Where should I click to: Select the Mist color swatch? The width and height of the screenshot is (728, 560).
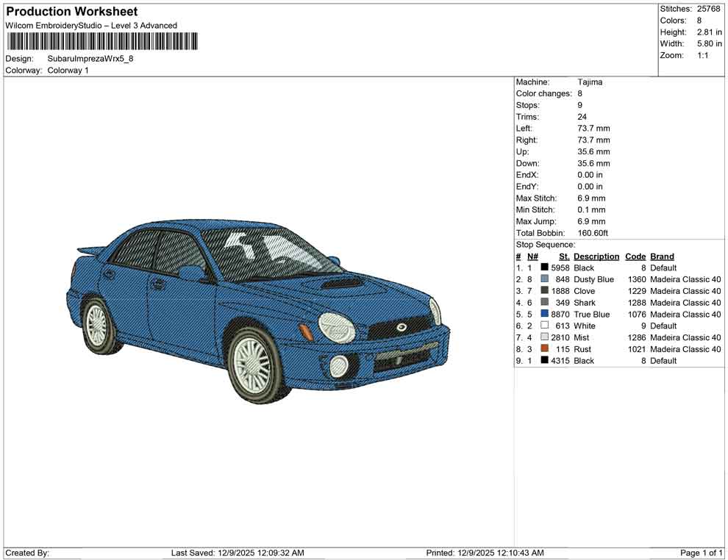tap(544, 337)
